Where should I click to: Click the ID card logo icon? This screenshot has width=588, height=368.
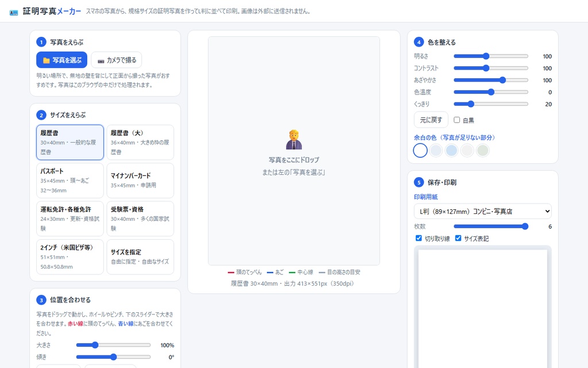pyautogui.click(x=14, y=12)
